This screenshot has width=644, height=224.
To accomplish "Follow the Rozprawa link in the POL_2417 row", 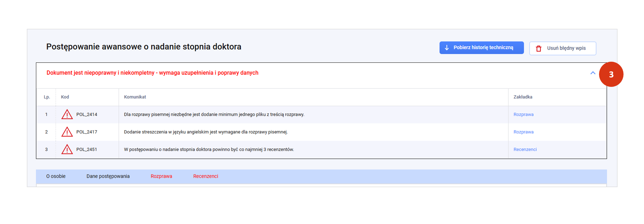I will pyautogui.click(x=523, y=132).
